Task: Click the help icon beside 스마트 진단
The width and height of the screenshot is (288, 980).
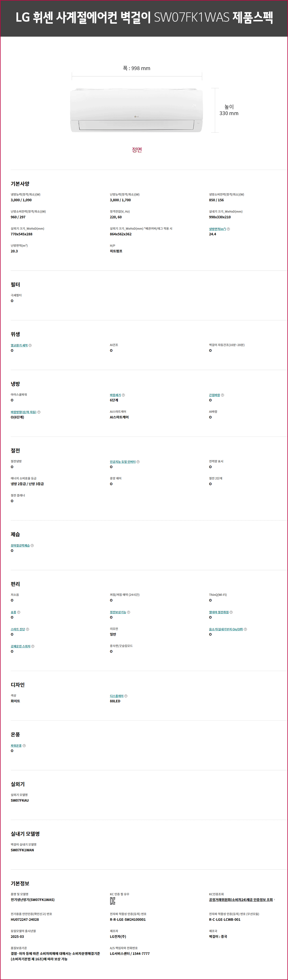Action: 27,629
